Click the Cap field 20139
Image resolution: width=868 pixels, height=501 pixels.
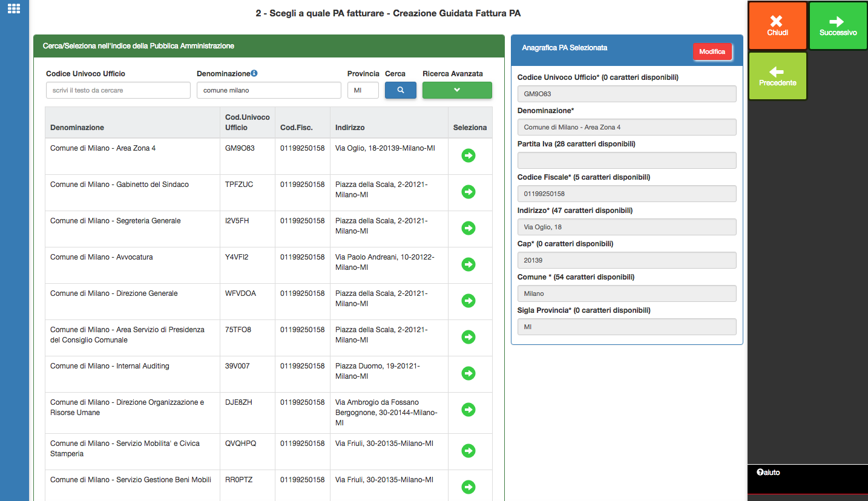coord(626,260)
